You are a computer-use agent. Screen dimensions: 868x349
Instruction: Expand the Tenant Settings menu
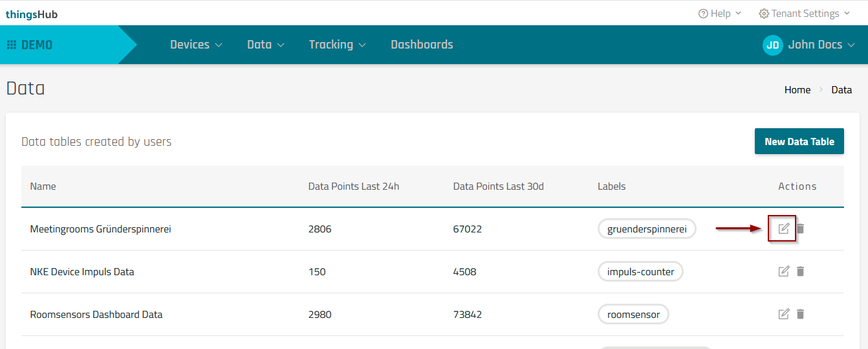click(x=804, y=14)
